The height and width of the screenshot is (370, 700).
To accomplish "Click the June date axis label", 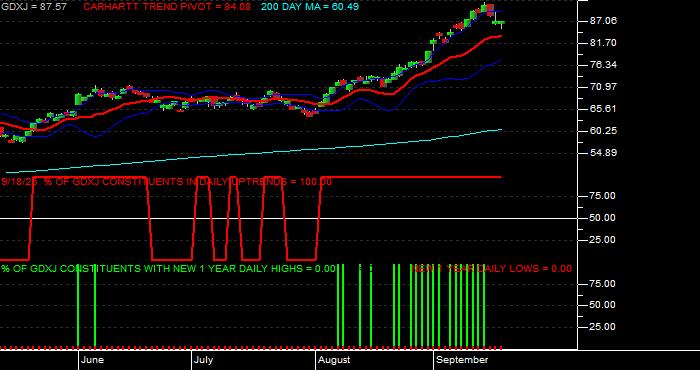I will (93, 360).
